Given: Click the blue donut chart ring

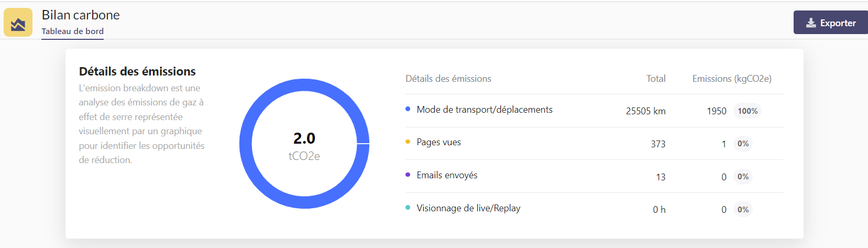Looking at the screenshot, I should (246, 144).
